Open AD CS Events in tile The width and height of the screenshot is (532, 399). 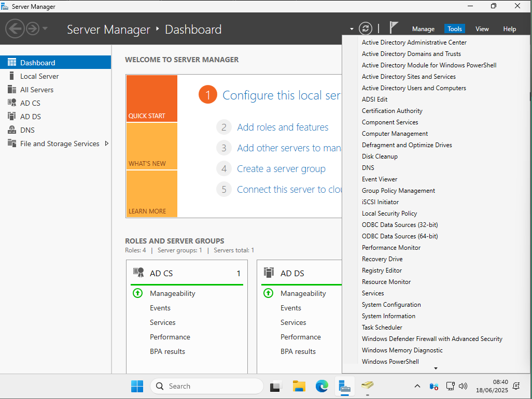(160, 308)
